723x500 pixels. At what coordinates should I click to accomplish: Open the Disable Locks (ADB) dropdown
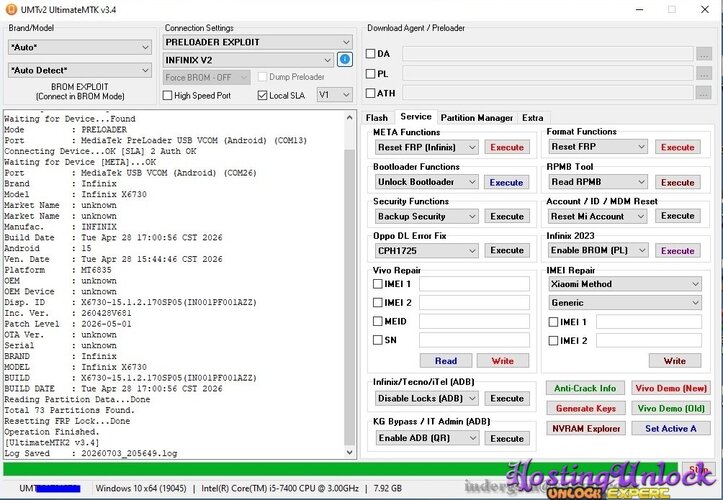(x=427, y=398)
